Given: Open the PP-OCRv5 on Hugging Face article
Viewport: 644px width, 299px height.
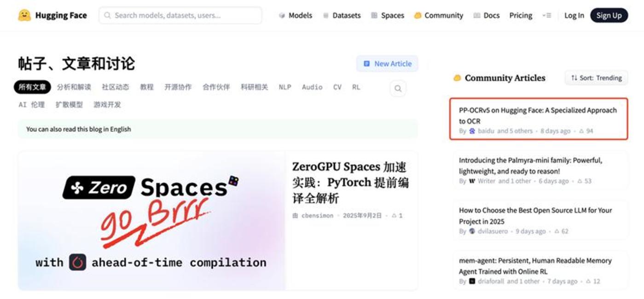Looking at the screenshot, I should 537,115.
